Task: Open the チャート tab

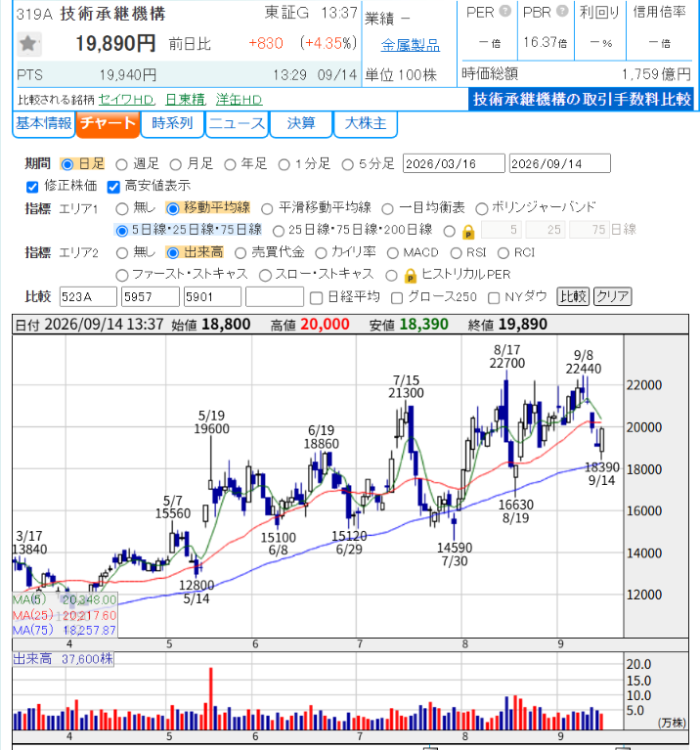Action: tap(109, 124)
